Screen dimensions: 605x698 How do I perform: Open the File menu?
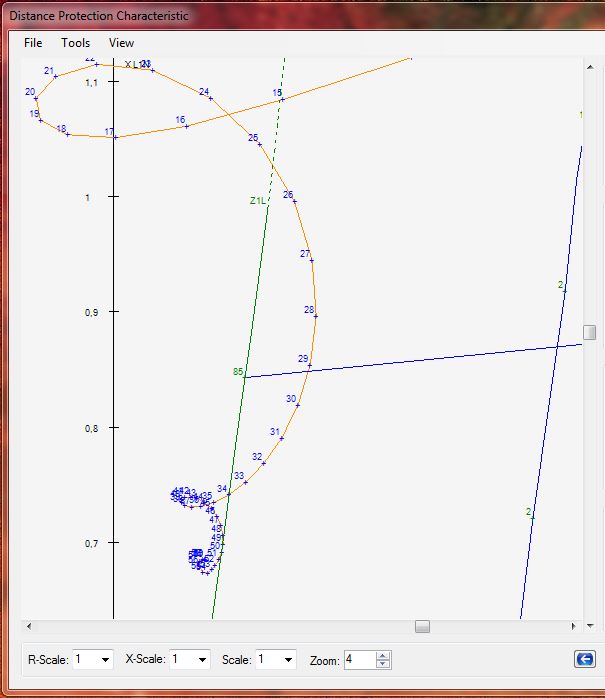coord(33,43)
